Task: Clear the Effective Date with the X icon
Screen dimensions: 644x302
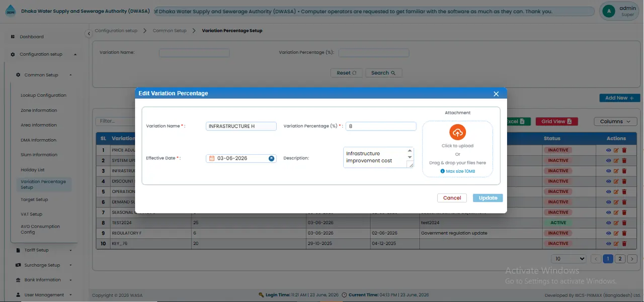Action: coord(271,158)
